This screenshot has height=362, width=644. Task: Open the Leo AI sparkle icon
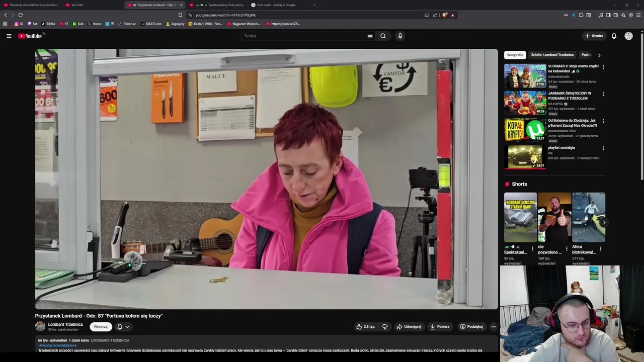pos(623,15)
